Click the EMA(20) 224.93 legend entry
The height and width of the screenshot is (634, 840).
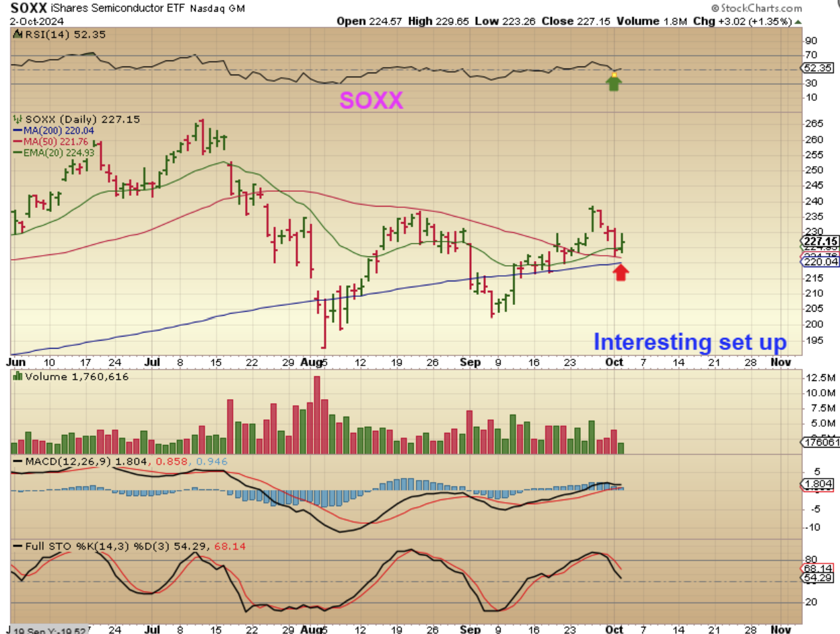(x=53, y=151)
